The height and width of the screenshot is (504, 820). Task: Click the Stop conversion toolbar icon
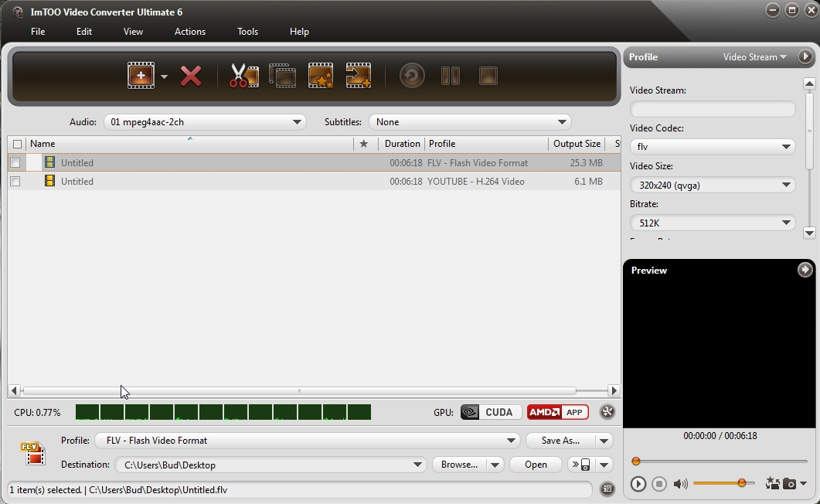click(488, 76)
